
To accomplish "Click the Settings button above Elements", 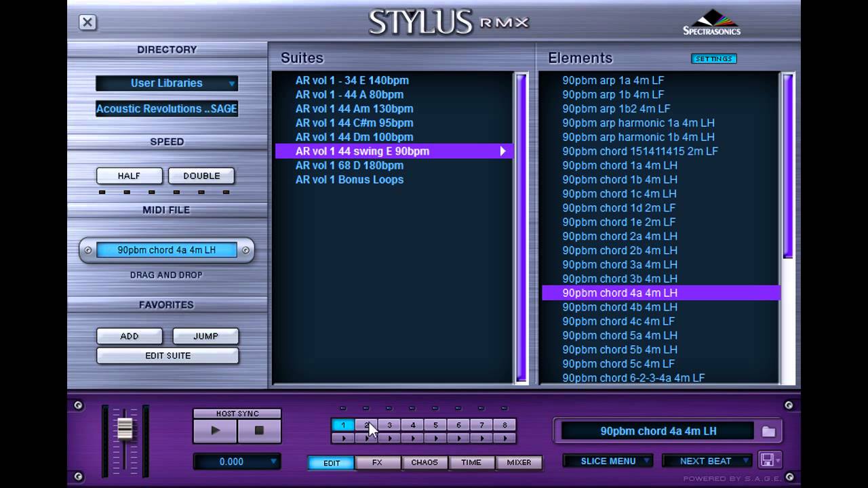I will click(x=713, y=59).
